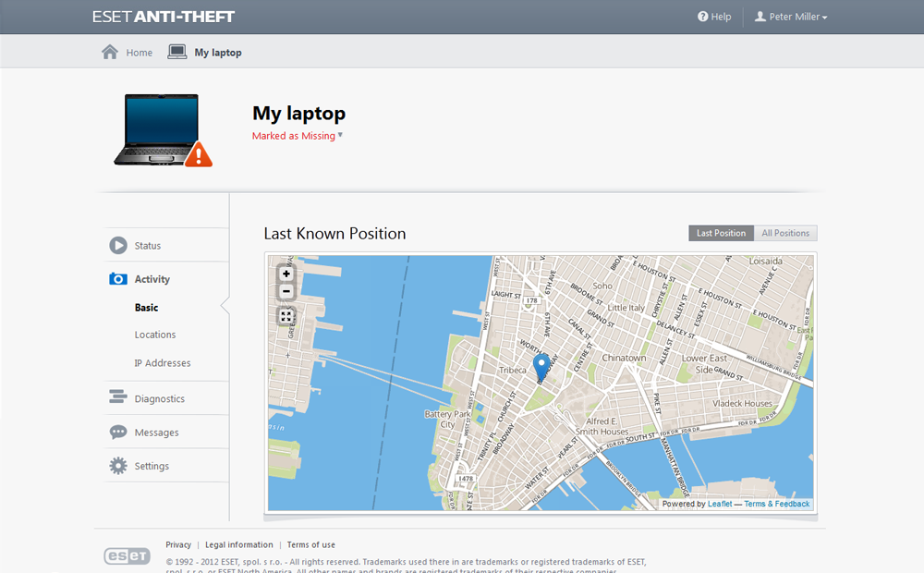
Task: Open the Messages section
Action: click(157, 433)
